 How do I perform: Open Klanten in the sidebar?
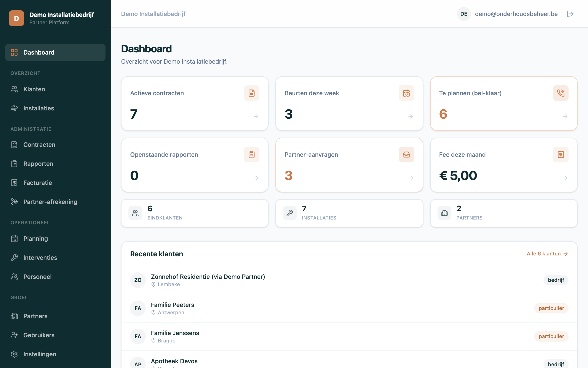pyautogui.click(x=55, y=89)
